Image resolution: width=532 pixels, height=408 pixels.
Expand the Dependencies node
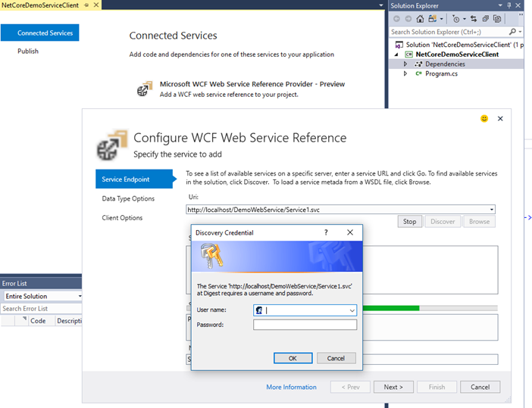tap(405, 64)
